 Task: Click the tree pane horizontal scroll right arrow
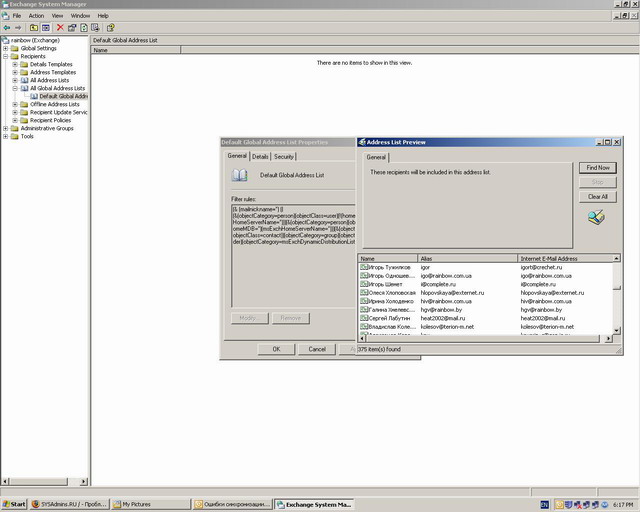[84, 482]
